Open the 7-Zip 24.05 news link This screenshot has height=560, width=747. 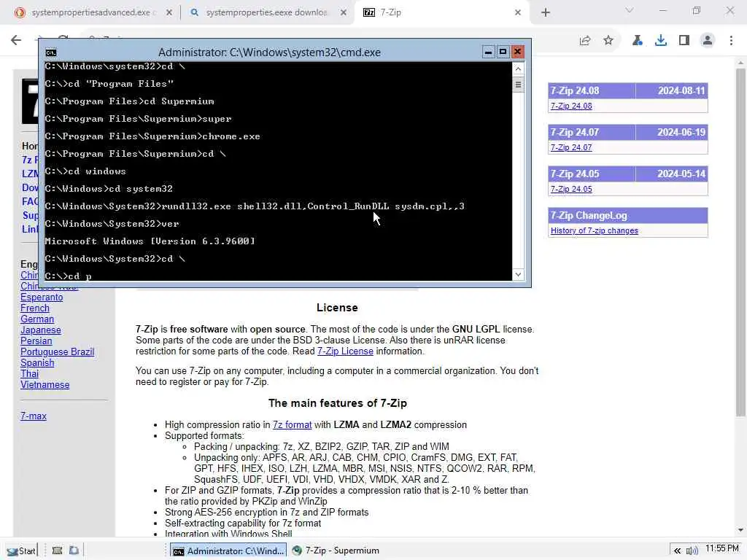click(571, 189)
